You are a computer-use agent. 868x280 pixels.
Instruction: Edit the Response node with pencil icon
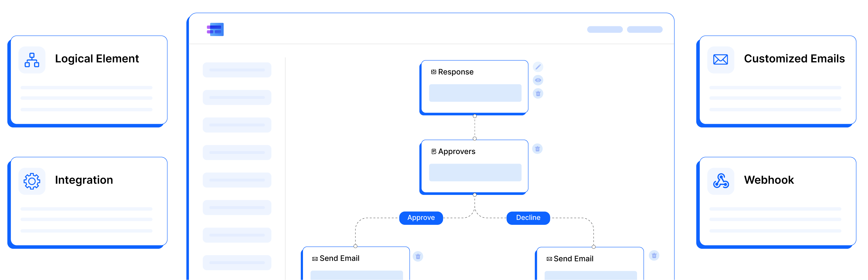click(x=538, y=67)
